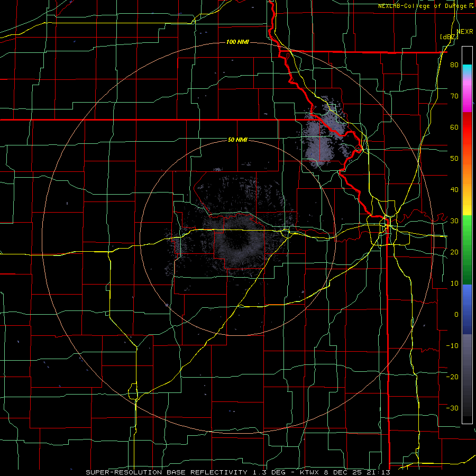This screenshot has height=476, width=476.
Task: Click the 50 dBZ scale value
Action: click(x=454, y=159)
